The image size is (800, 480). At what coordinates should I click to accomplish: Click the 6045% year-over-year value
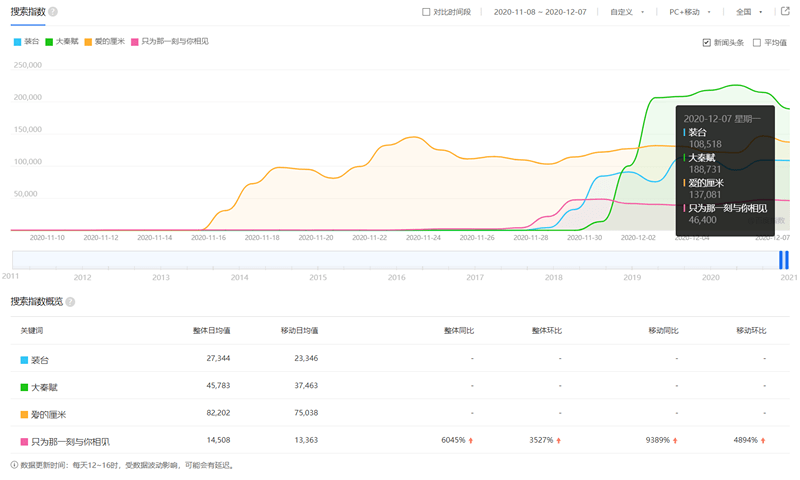(x=454, y=440)
